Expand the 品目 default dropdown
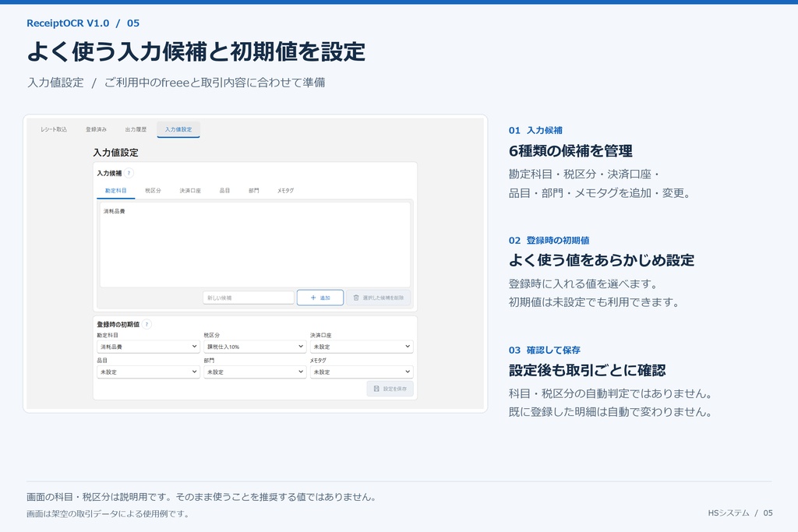 [148, 372]
